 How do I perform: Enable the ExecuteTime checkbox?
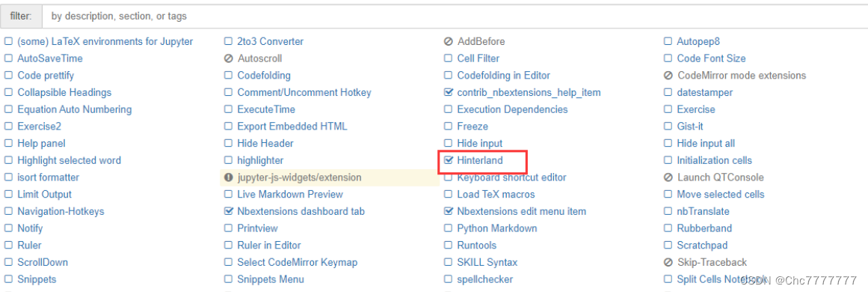[229, 109]
